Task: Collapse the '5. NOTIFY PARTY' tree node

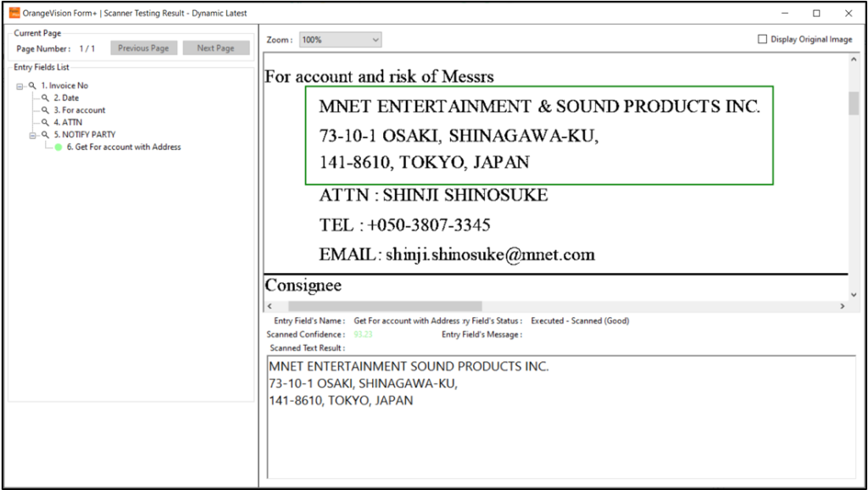Action: [x=33, y=134]
